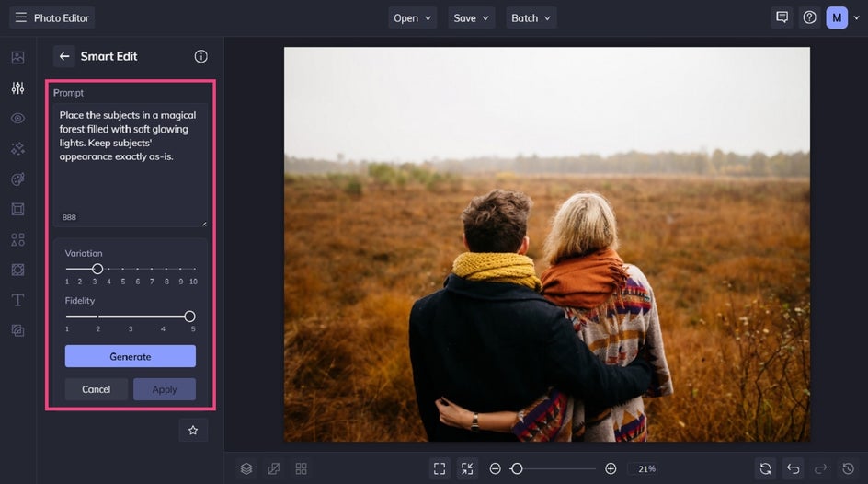Zoom out with the minus icon
The width and height of the screenshot is (868, 484).
coord(496,469)
